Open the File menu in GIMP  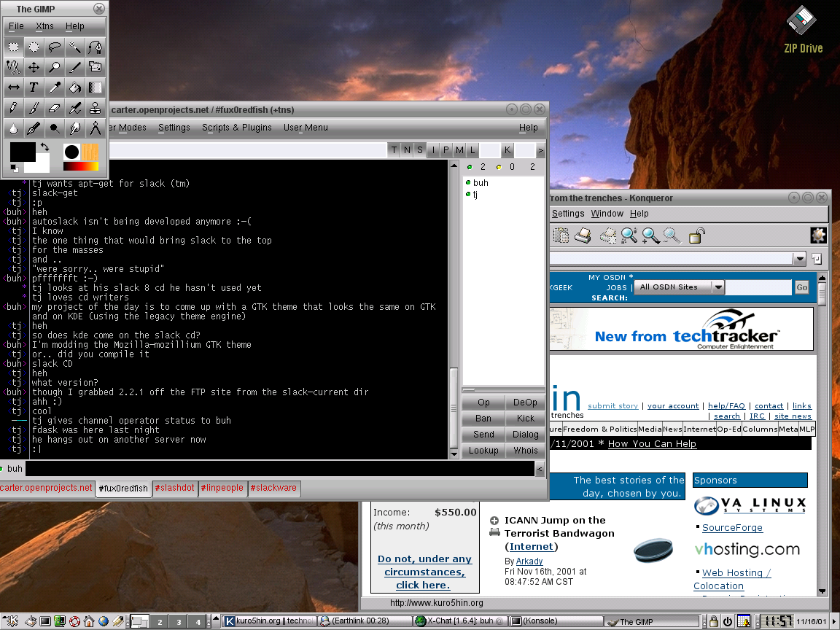(x=16, y=26)
